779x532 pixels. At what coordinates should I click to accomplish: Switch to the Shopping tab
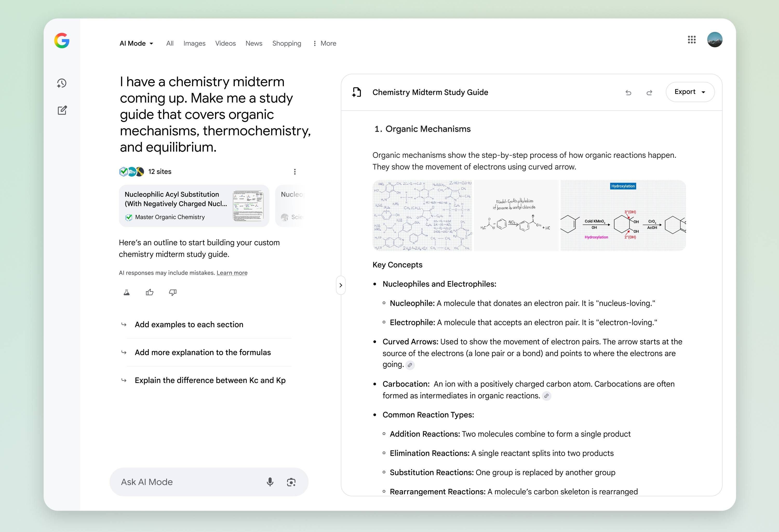tap(287, 43)
